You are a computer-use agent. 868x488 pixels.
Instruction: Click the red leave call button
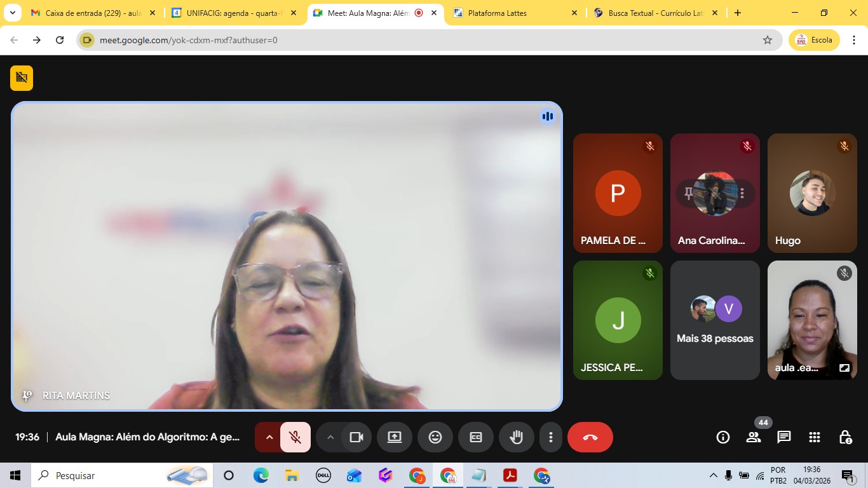(590, 437)
